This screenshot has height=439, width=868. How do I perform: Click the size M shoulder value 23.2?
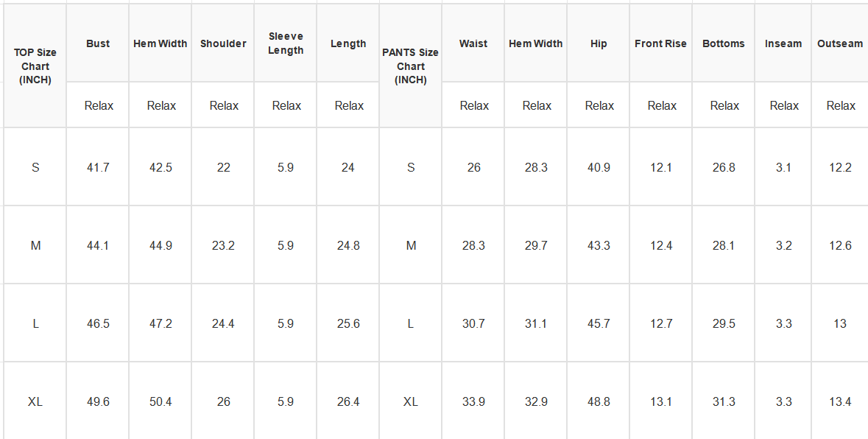[x=223, y=245]
